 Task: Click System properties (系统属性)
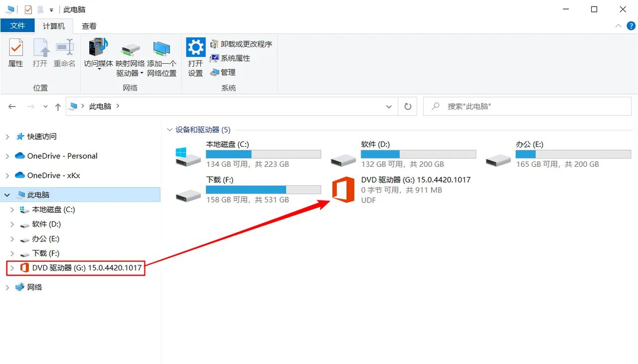click(230, 58)
